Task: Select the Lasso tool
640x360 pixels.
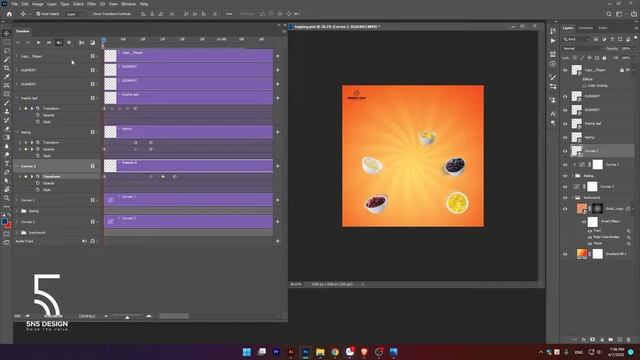Action: click(7, 51)
